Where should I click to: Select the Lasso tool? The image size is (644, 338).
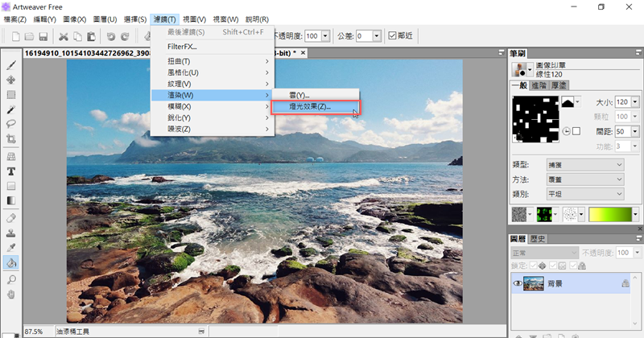pos(11,124)
